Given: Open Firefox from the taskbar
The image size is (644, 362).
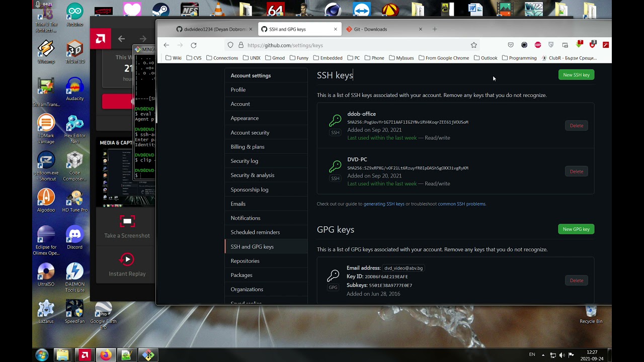Looking at the screenshot, I should coord(105,355).
